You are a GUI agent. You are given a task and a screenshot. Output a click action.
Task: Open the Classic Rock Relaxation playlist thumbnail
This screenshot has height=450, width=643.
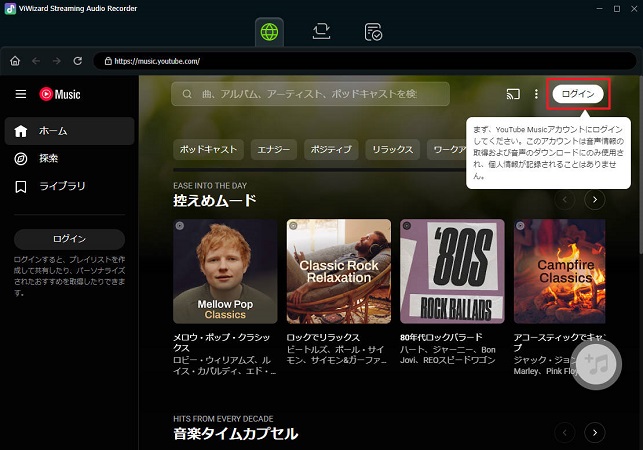point(339,271)
